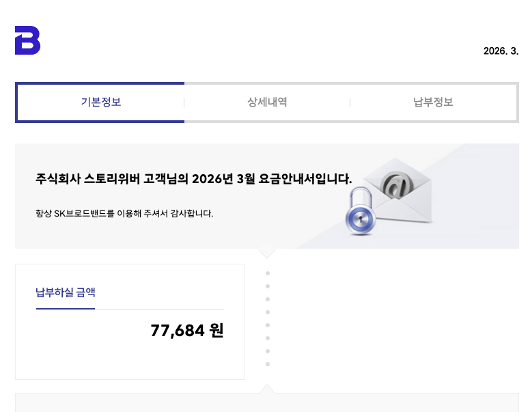532x412 pixels.
Task: Click the dotted vertical divider
Action: point(267,318)
